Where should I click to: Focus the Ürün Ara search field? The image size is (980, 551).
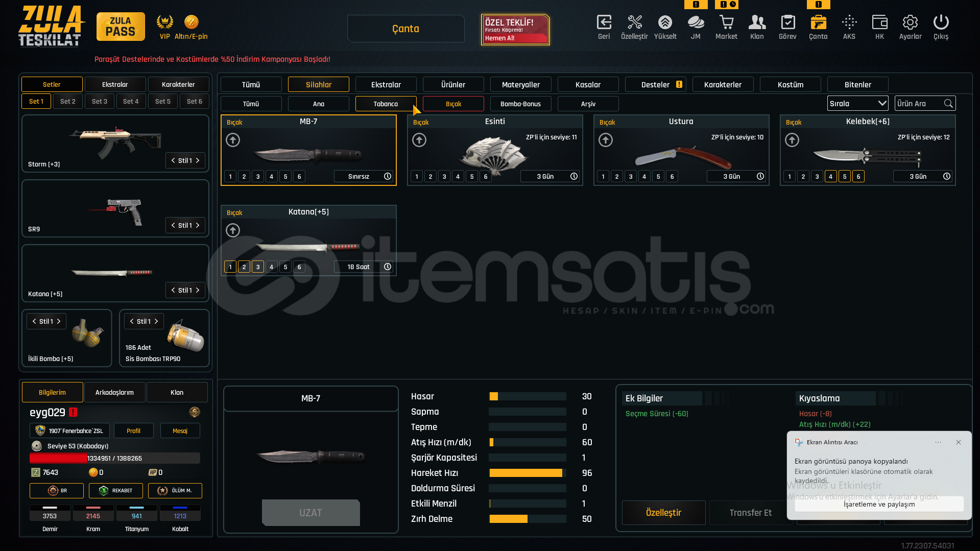click(x=925, y=104)
